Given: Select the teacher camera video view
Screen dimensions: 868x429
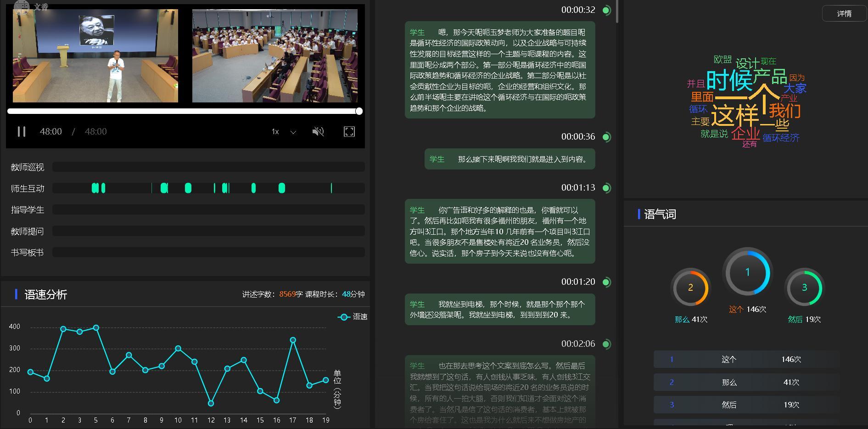Looking at the screenshot, I should (95, 56).
